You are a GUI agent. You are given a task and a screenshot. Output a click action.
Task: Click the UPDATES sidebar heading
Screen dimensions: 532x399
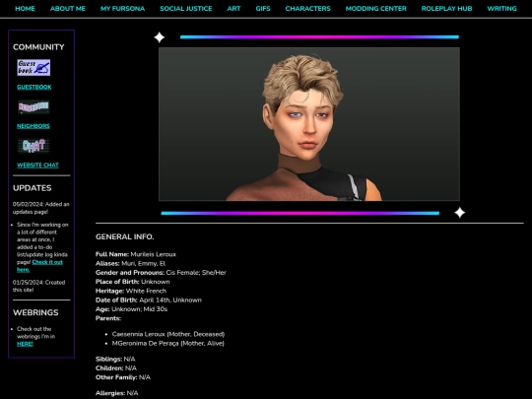[x=33, y=188]
